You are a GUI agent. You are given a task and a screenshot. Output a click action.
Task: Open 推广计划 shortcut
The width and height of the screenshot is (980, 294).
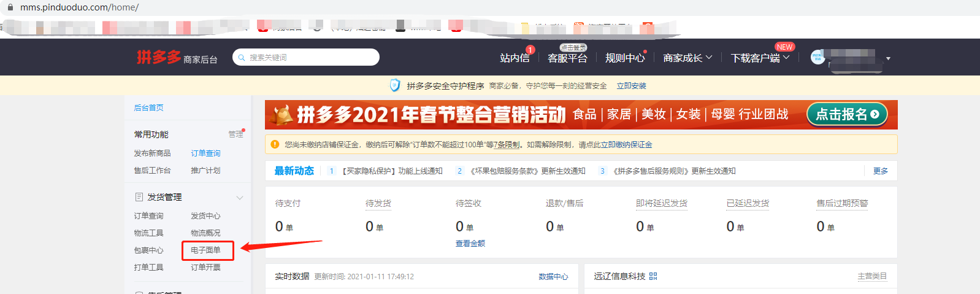(x=205, y=170)
